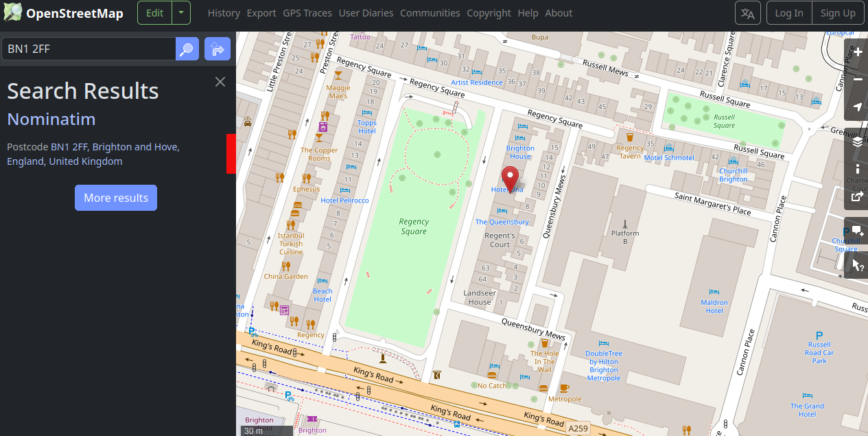Log In to OpenStreetMap
The width and height of the screenshot is (868, 436).
point(788,12)
